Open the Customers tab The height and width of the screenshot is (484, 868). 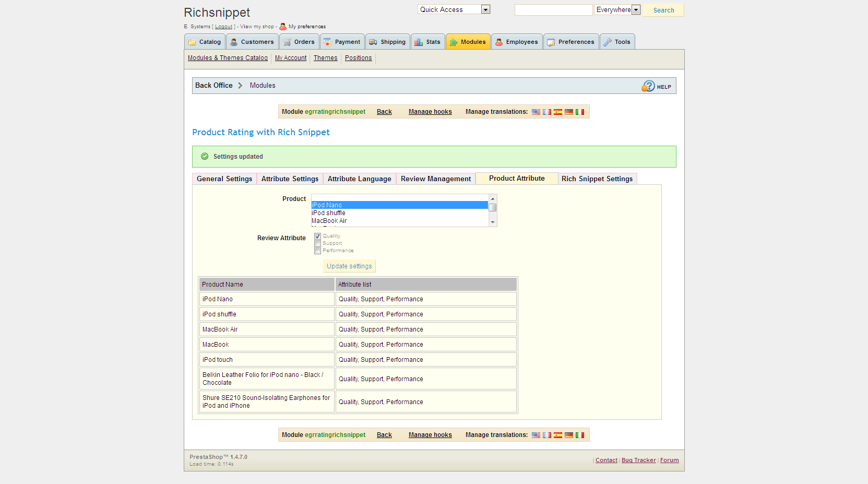252,42
